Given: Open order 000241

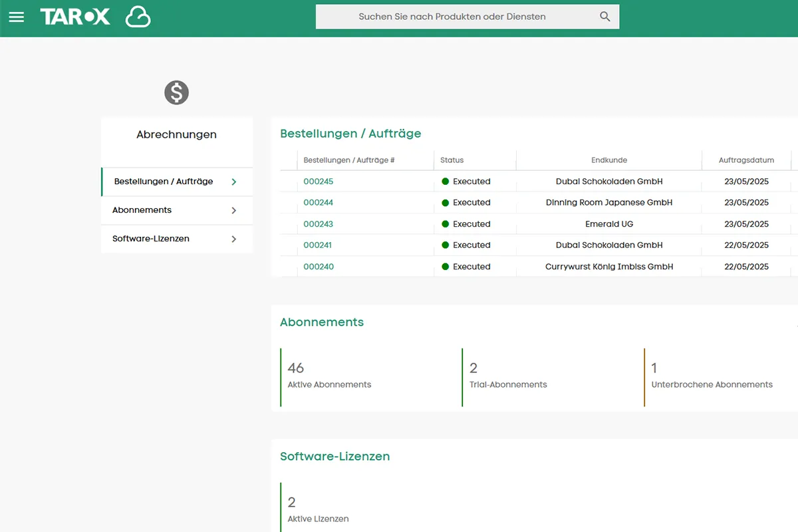Looking at the screenshot, I should [318, 245].
